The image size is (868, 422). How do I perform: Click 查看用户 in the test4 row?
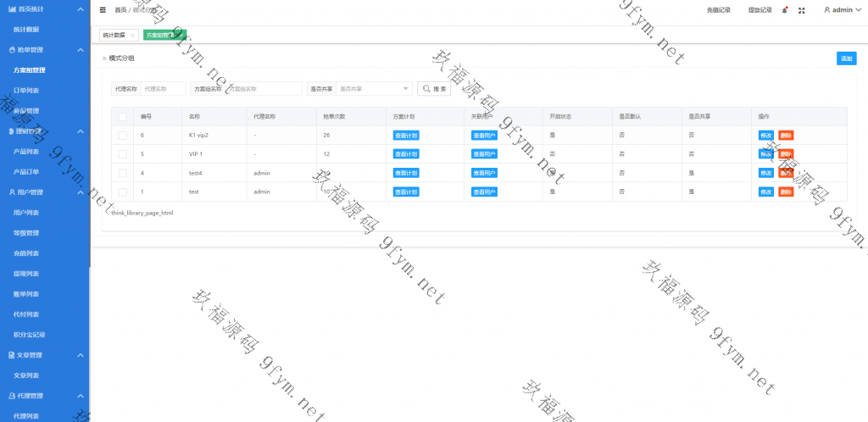coord(484,173)
